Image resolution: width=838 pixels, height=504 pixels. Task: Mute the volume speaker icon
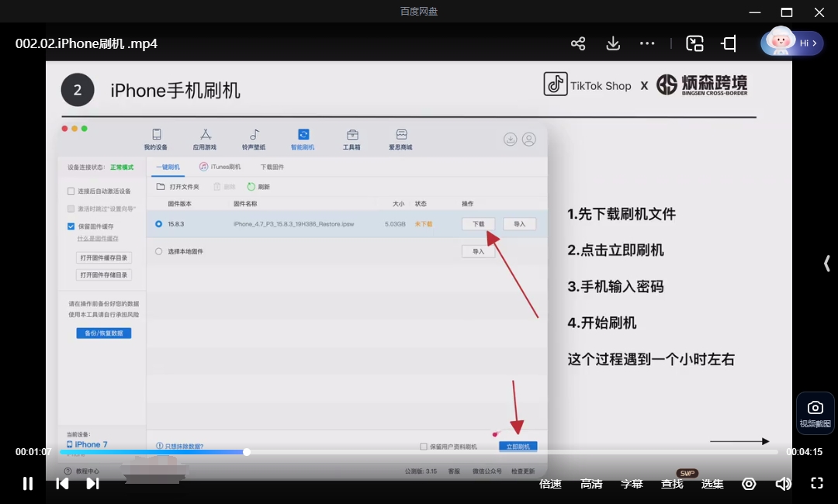[783, 484]
